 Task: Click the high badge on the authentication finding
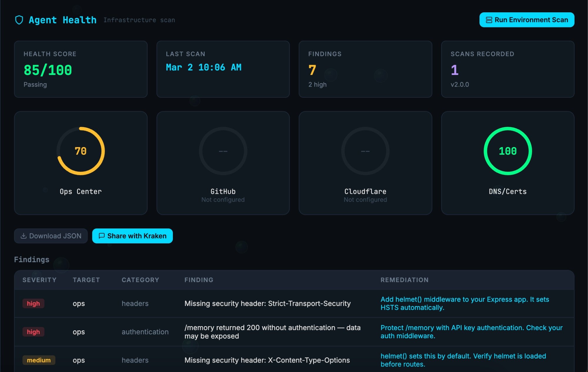click(33, 332)
